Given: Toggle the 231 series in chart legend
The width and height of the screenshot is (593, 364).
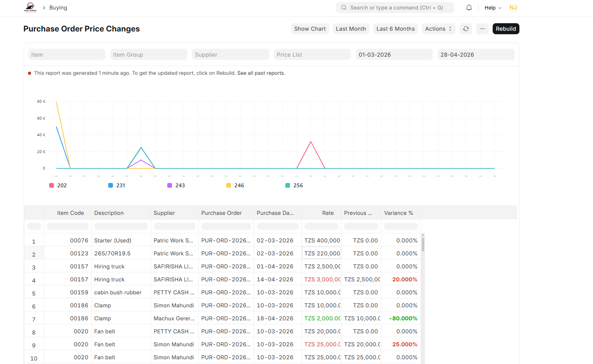Looking at the screenshot, I should pos(117,185).
